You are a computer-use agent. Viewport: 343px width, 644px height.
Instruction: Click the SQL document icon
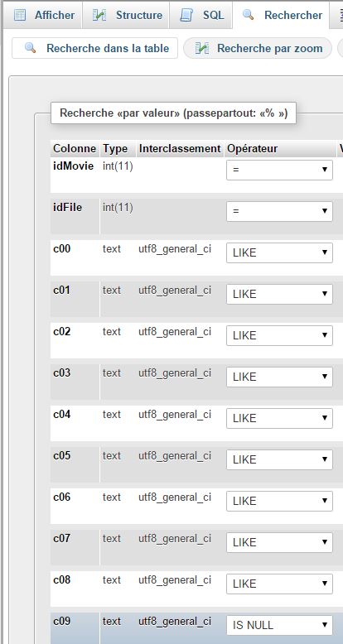click(186, 15)
